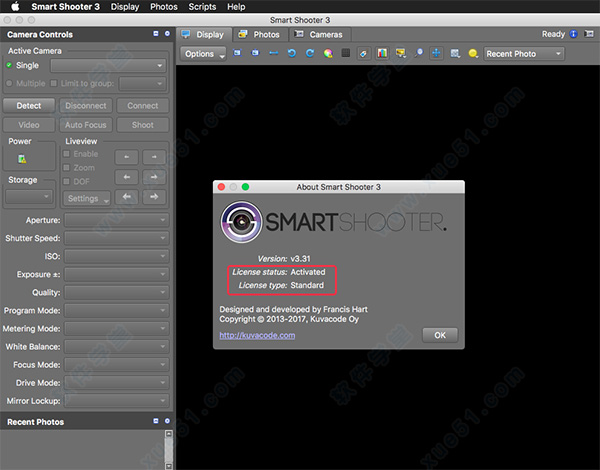This screenshot has width=600, height=470.
Task: Click liveview bottom-row large right arrow
Action: 154,197
